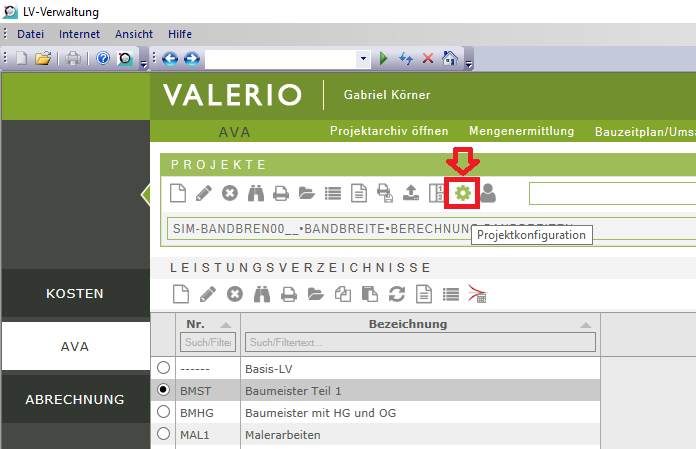
Task: Click the user icon in Projekte toolbar
Action: (488, 193)
